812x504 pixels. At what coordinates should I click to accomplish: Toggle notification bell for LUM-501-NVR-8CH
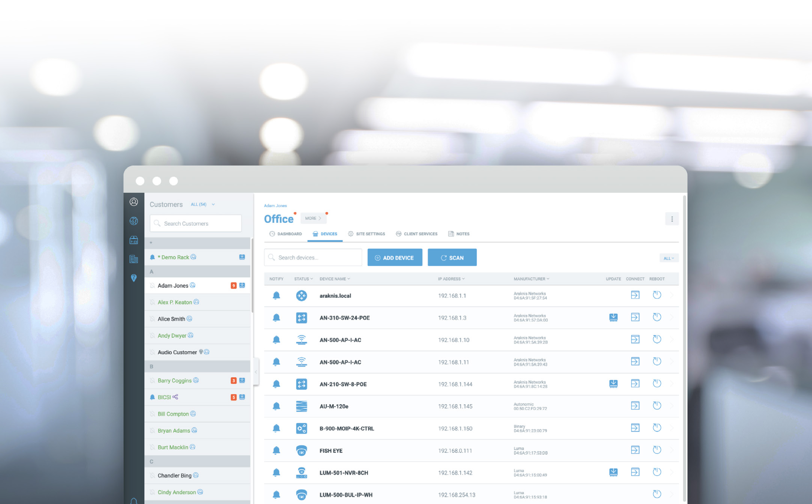(276, 473)
